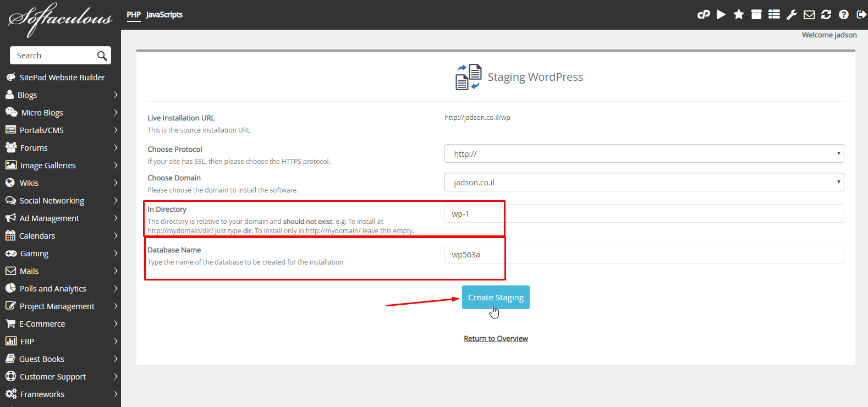Click the SitePad Website Builder icon

(x=11, y=77)
